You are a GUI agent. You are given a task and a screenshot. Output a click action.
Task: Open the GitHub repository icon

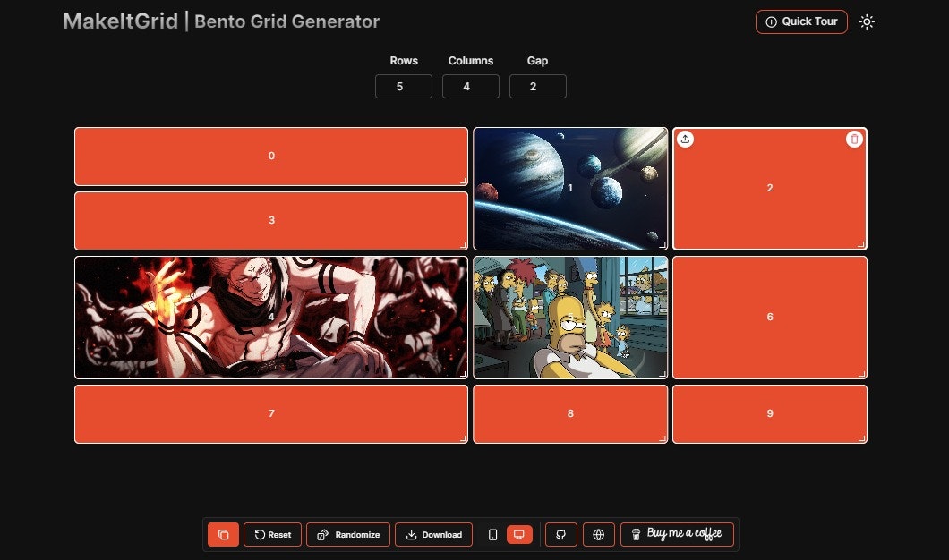561,535
